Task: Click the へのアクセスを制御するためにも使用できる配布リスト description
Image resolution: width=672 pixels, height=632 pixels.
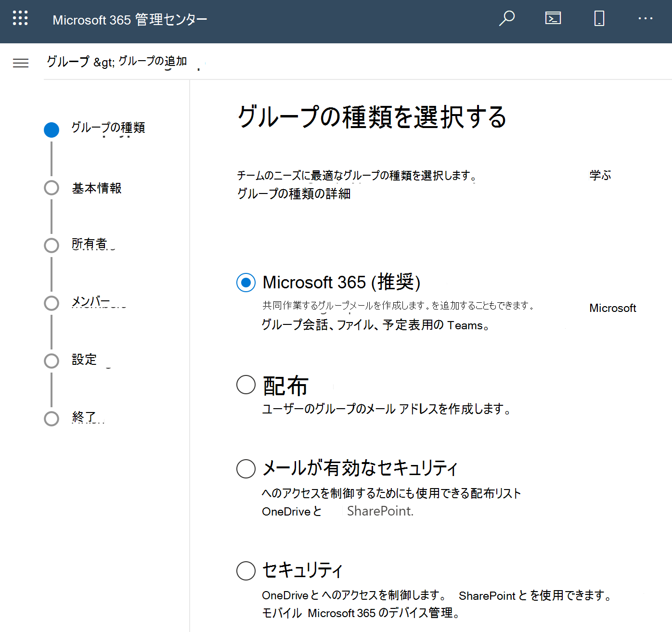Action: click(391, 493)
